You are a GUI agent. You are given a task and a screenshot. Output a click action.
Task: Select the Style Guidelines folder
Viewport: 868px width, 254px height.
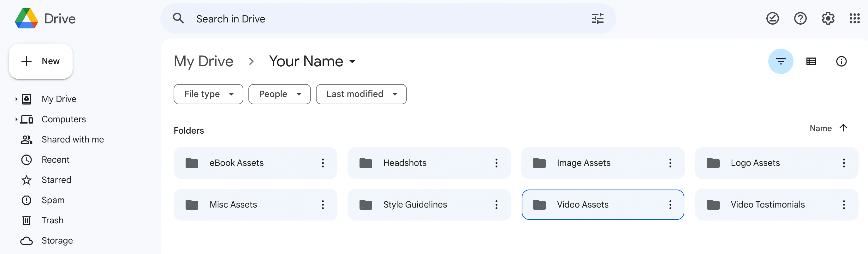point(415,205)
